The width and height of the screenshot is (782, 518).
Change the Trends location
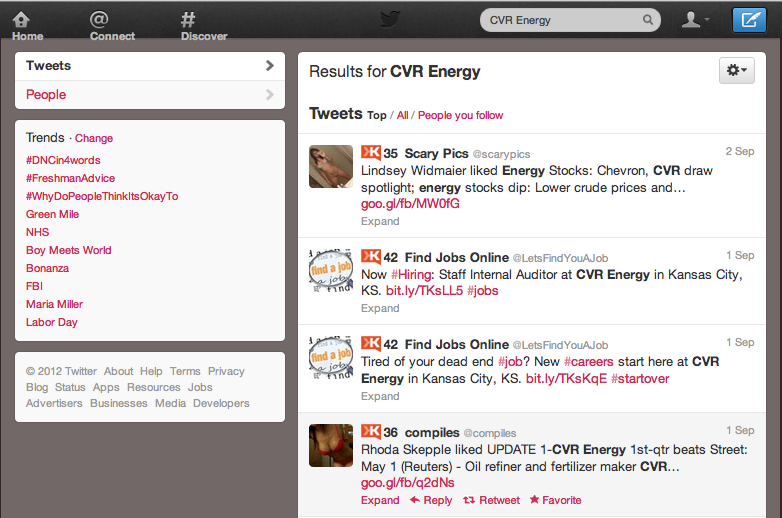pos(94,138)
